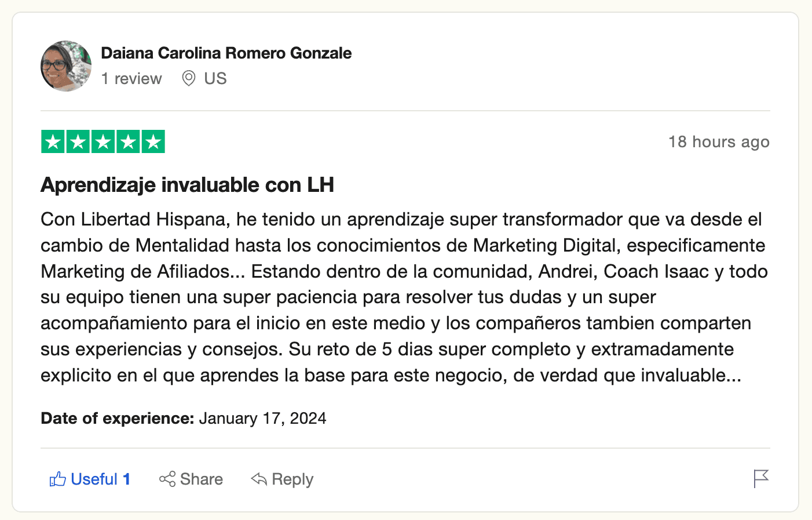Click the location pin icon
Image resolution: width=812 pixels, height=520 pixels.
point(189,78)
